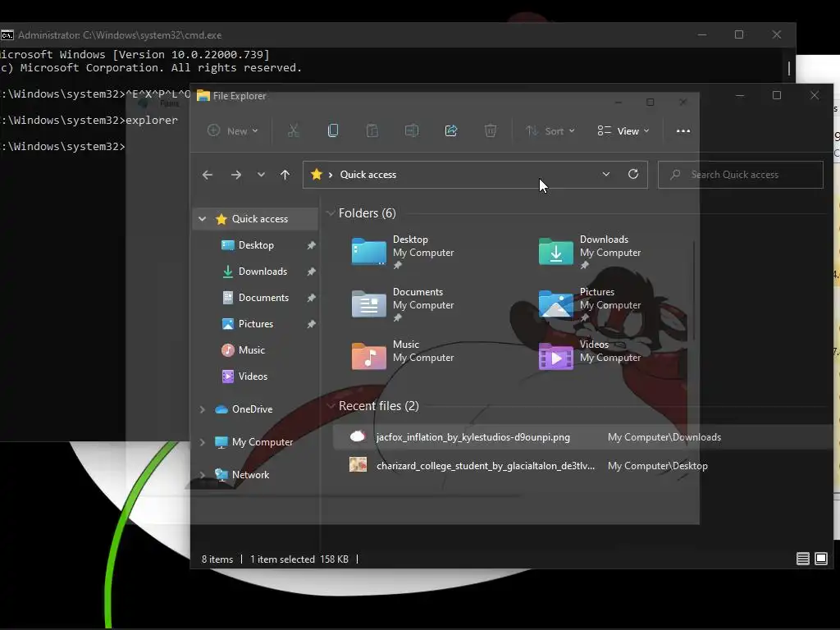
Task: Collapse the Quick access tree node
Action: point(203,218)
